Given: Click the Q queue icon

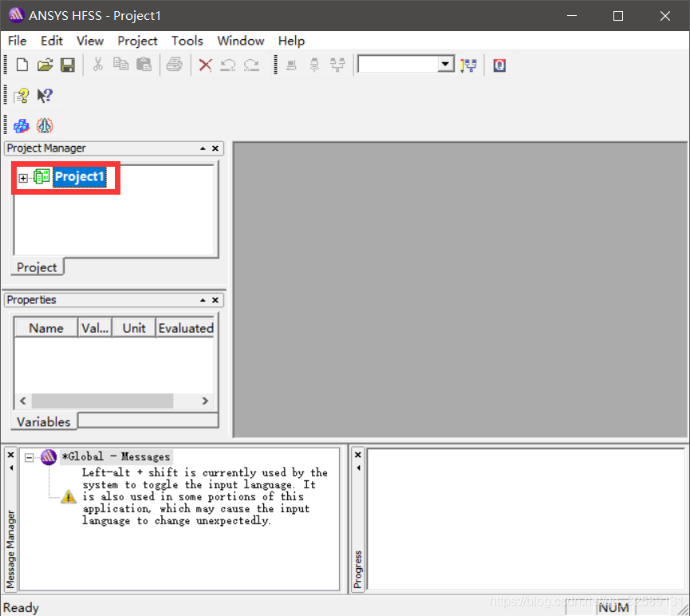Looking at the screenshot, I should (499, 65).
